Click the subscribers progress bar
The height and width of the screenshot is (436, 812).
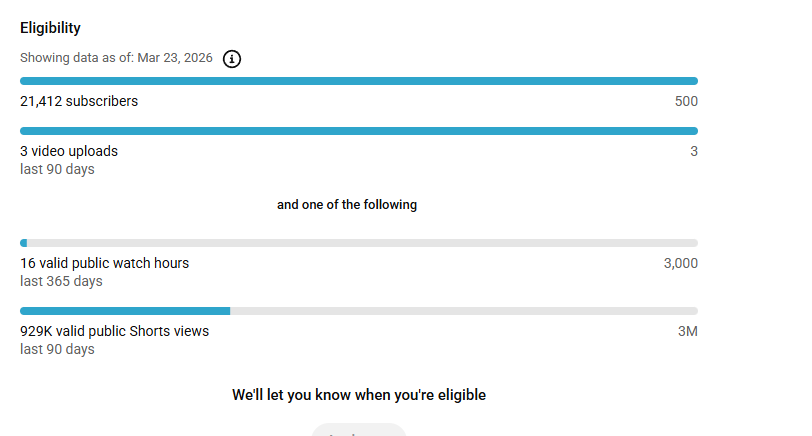tap(359, 81)
